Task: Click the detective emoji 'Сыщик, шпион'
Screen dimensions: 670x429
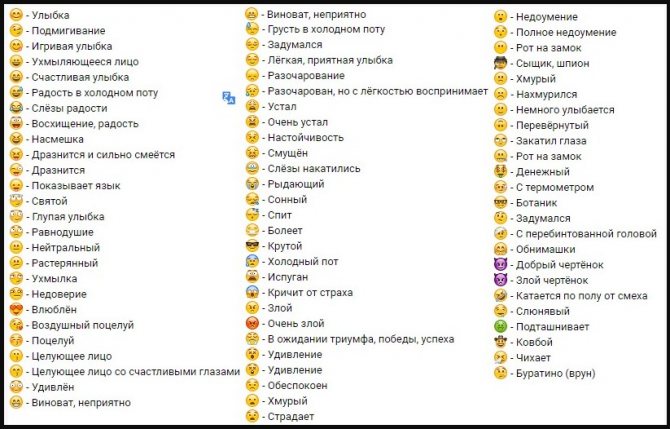Action: [x=500, y=63]
